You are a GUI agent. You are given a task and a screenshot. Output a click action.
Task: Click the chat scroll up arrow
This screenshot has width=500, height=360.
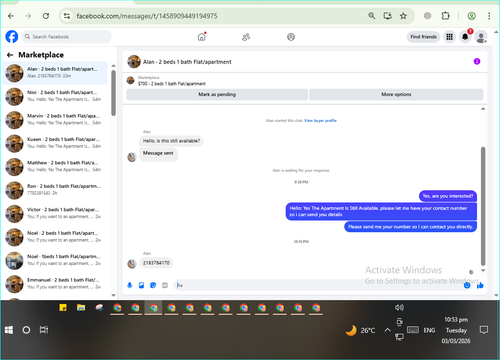tap(483, 109)
